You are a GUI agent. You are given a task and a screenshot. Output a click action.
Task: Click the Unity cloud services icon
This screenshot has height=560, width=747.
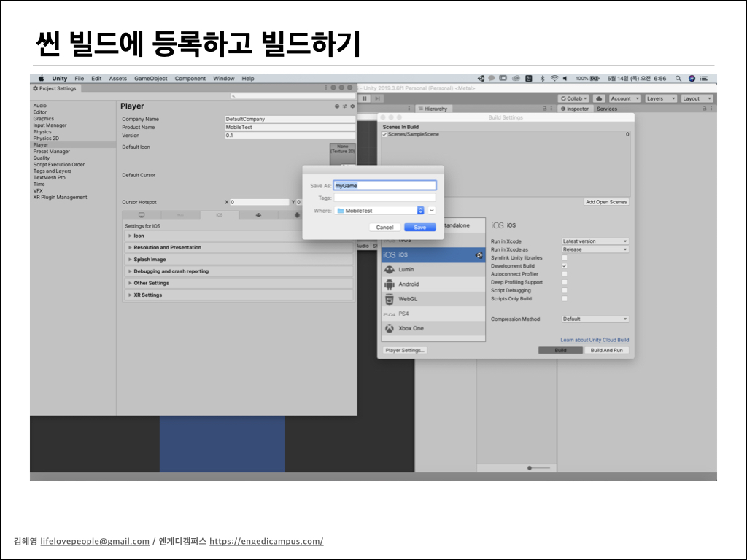click(599, 98)
